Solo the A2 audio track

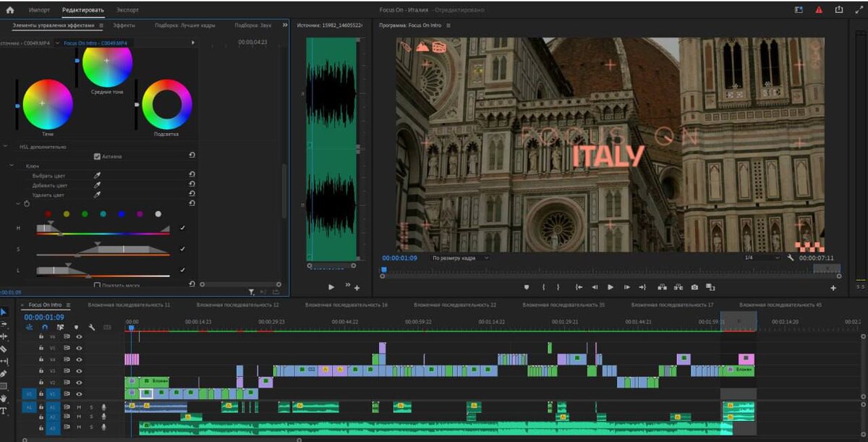(x=91, y=417)
